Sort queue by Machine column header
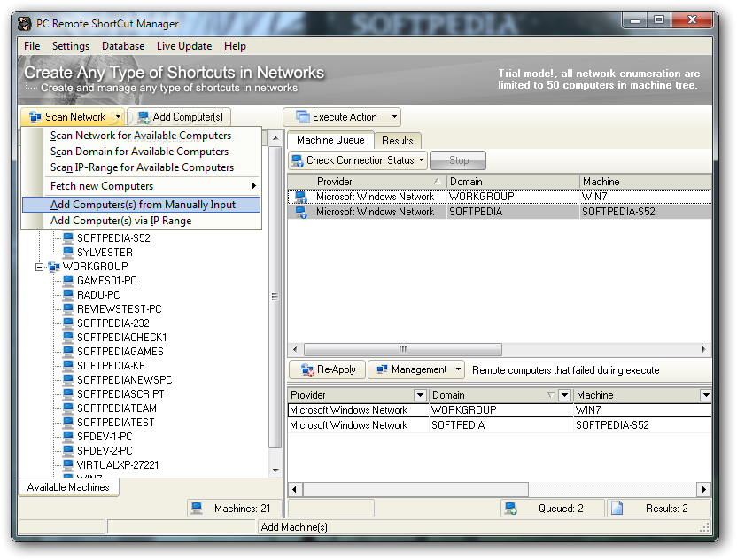This screenshot has width=737, height=560. click(x=646, y=182)
